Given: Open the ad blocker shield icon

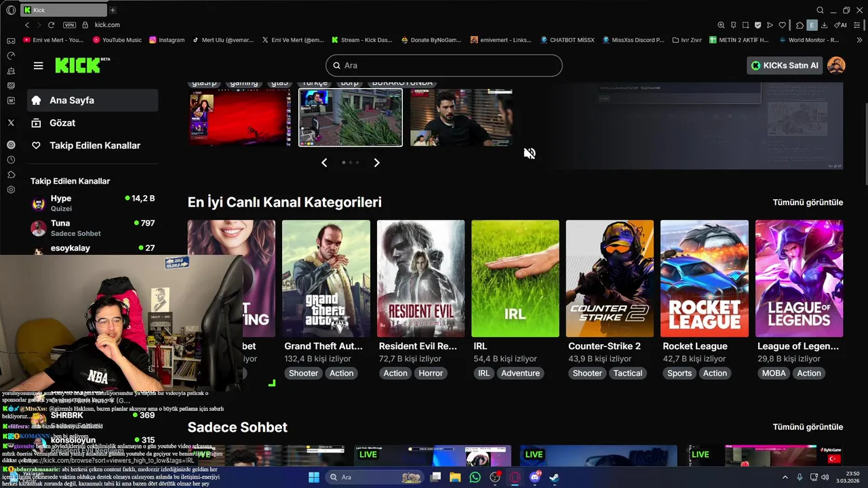Looking at the screenshot, I should coord(757,25).
